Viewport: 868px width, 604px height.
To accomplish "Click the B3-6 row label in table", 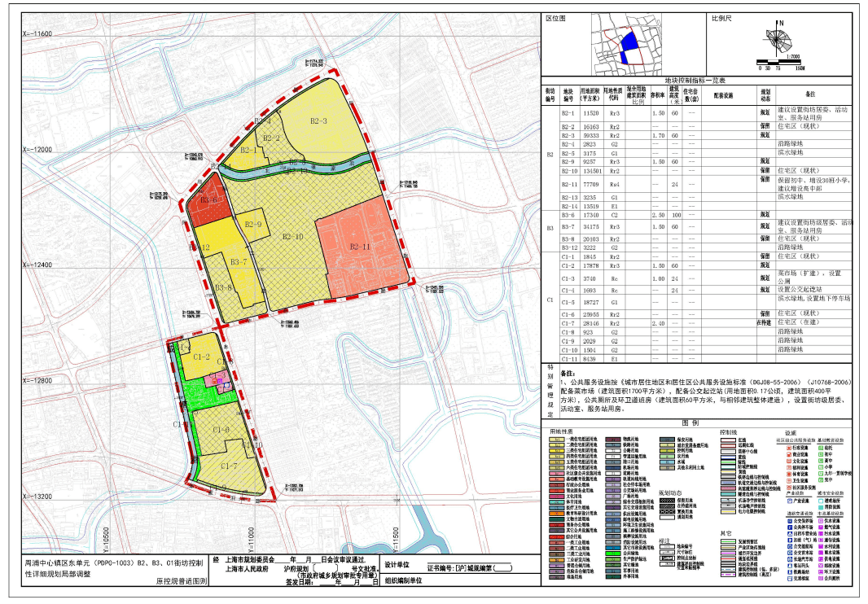I will point(568,215).
